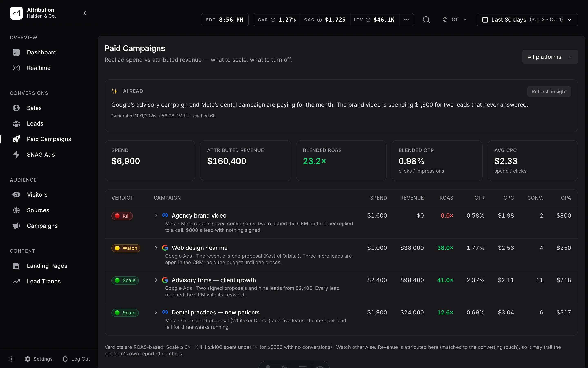Click the CTR column header

click(x=479, y=198)
